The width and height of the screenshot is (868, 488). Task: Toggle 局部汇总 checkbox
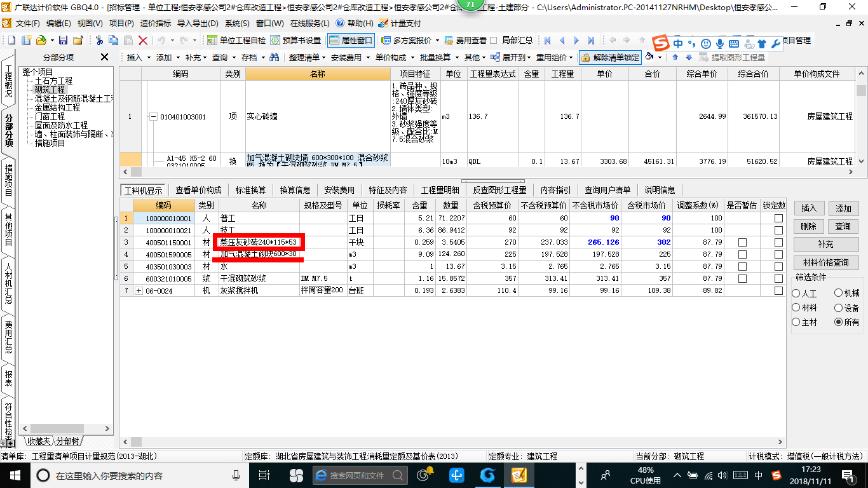(493, 40)
